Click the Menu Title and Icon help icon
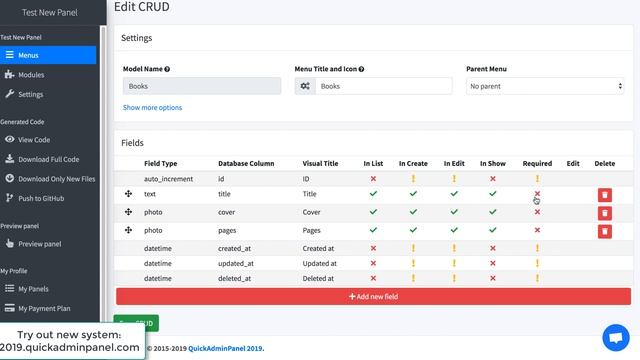The image size is (640, 360). (361, 69)
